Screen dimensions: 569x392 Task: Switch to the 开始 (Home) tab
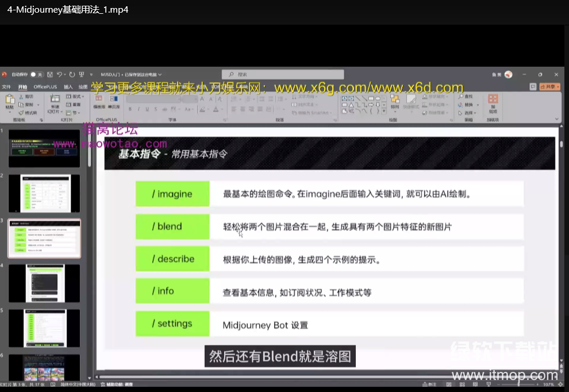pos(22,87)
